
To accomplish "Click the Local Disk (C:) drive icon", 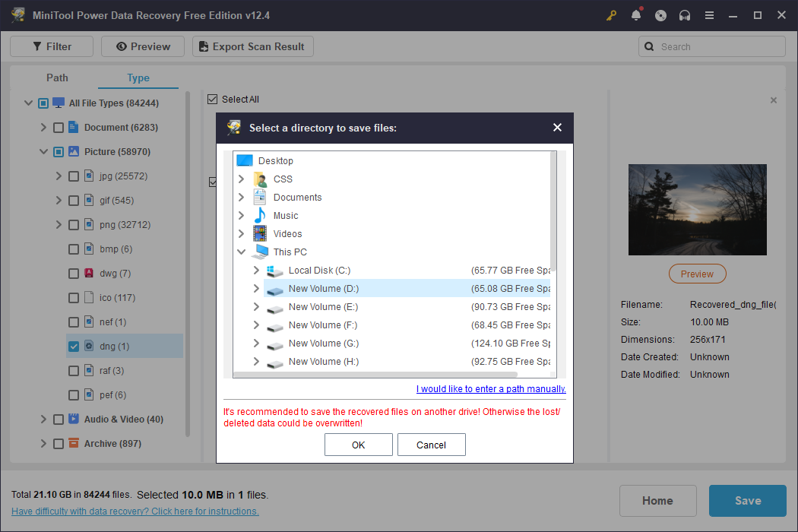I will pos(275,271).
